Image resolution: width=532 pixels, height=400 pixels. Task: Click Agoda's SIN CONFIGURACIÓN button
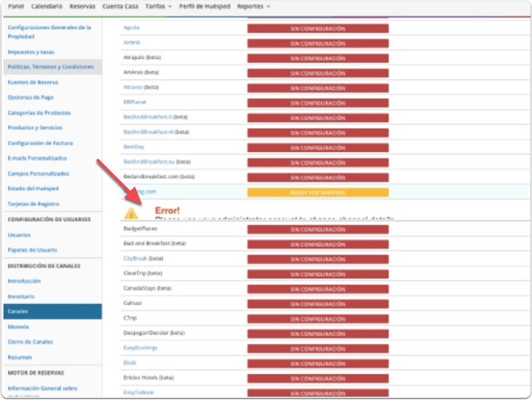point(318,28)
